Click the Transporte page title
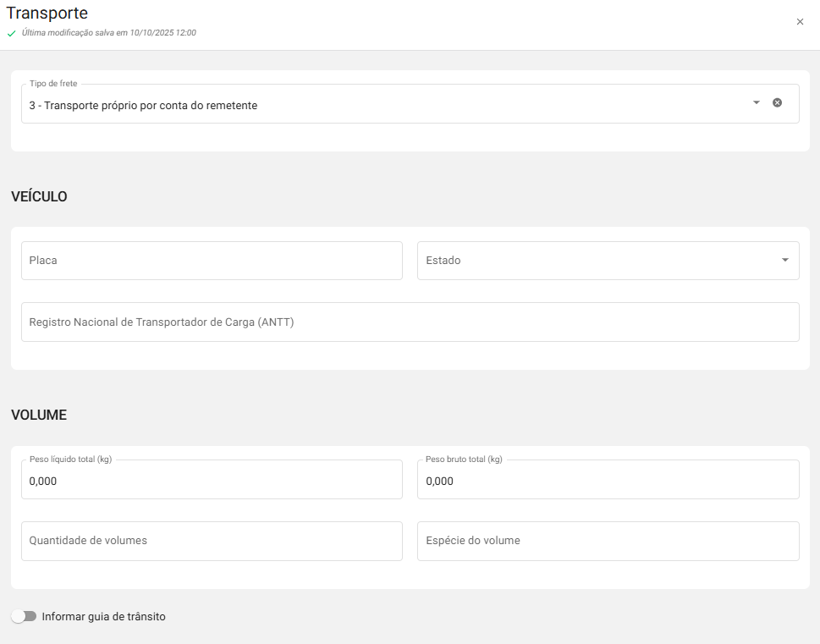 [47, 14]
